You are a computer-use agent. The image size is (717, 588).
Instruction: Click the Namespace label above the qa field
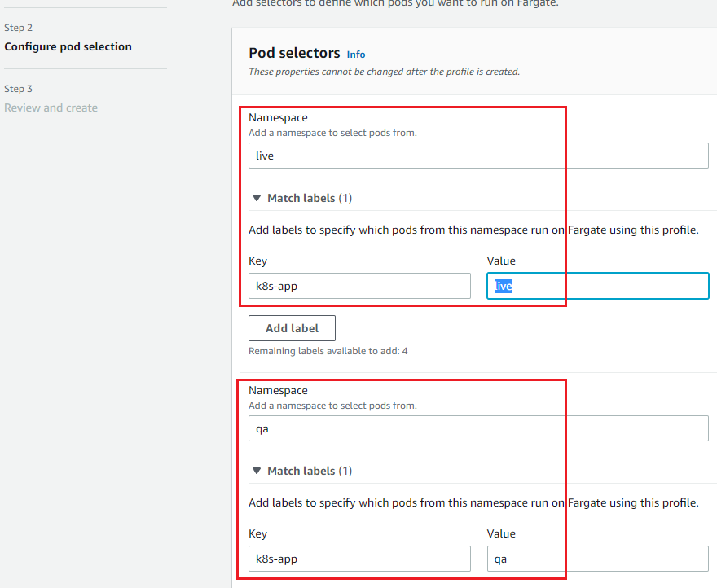278,391
